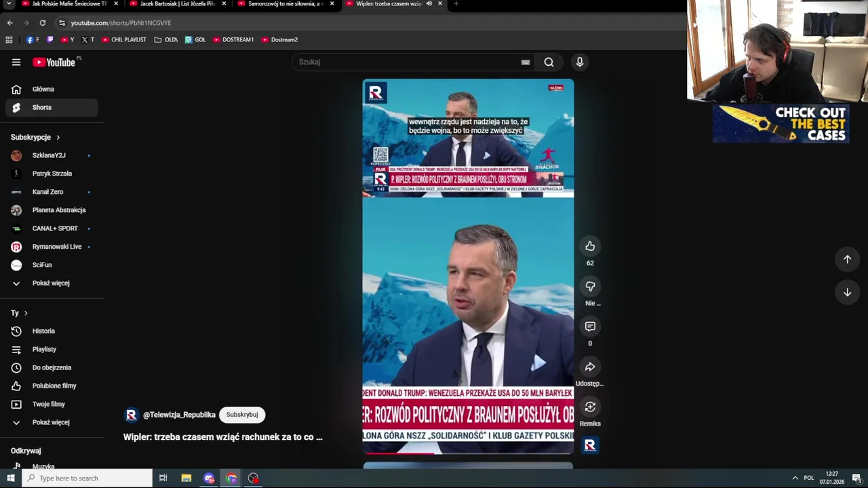This screenshot has height=488, width=868.
Task: Open CANAL+ SPORT channel
Action: 52,229
